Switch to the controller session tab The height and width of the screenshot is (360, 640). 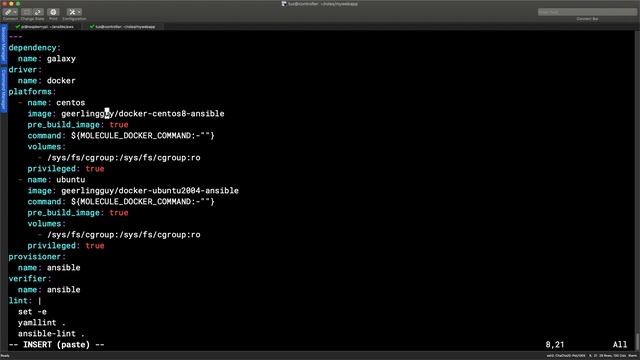coord(122,27)
